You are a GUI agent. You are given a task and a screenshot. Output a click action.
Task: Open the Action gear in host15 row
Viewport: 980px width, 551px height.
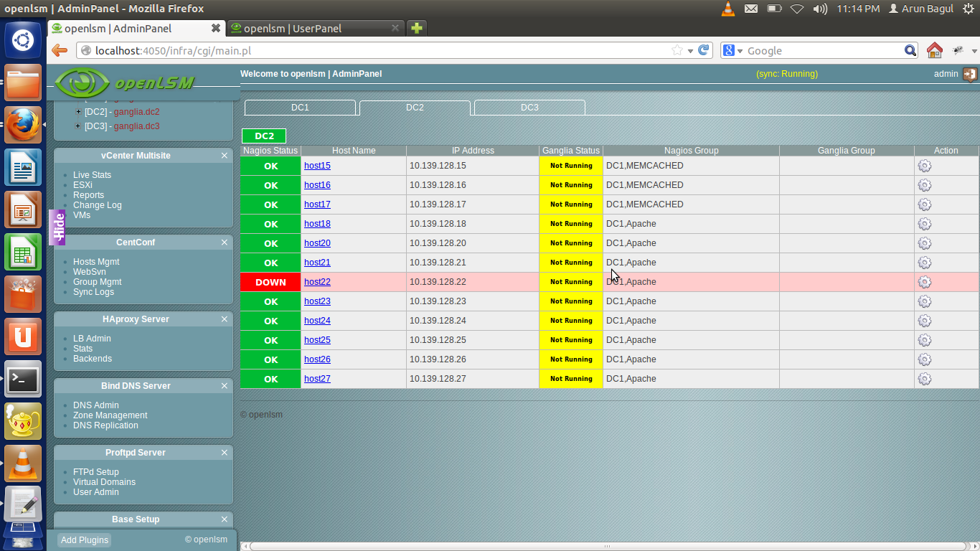(x=925, y=165)
